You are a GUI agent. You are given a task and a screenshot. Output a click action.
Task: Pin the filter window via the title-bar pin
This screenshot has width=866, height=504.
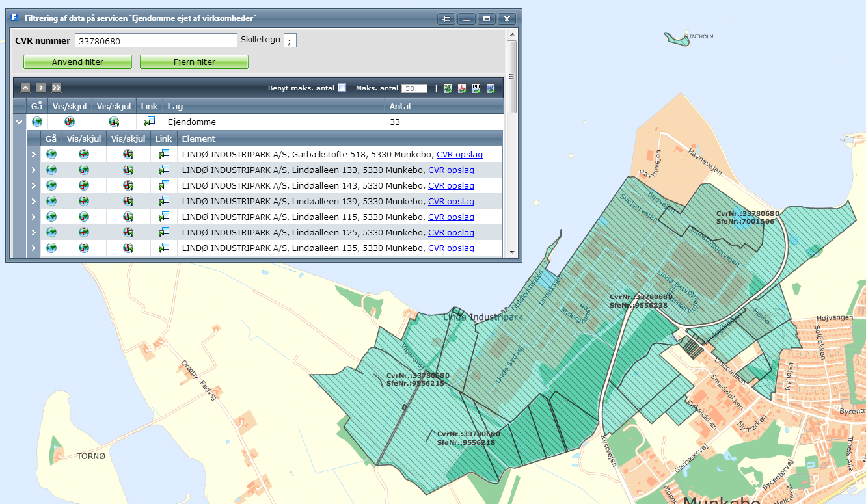[446, 19]
